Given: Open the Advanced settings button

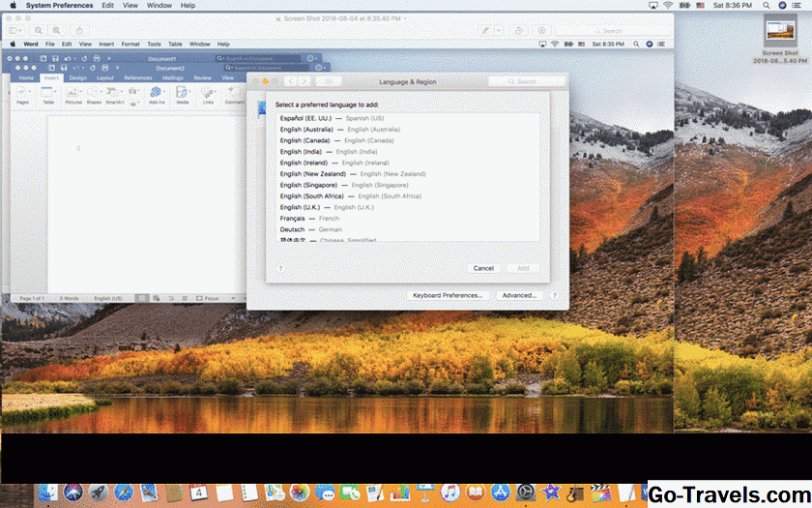Looking at the screenshot, I should (519, 295).
